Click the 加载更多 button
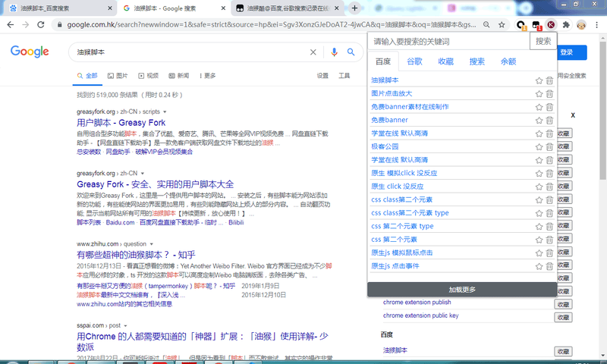The width and height of the screenshot is (607, 364). click(462, 290)
